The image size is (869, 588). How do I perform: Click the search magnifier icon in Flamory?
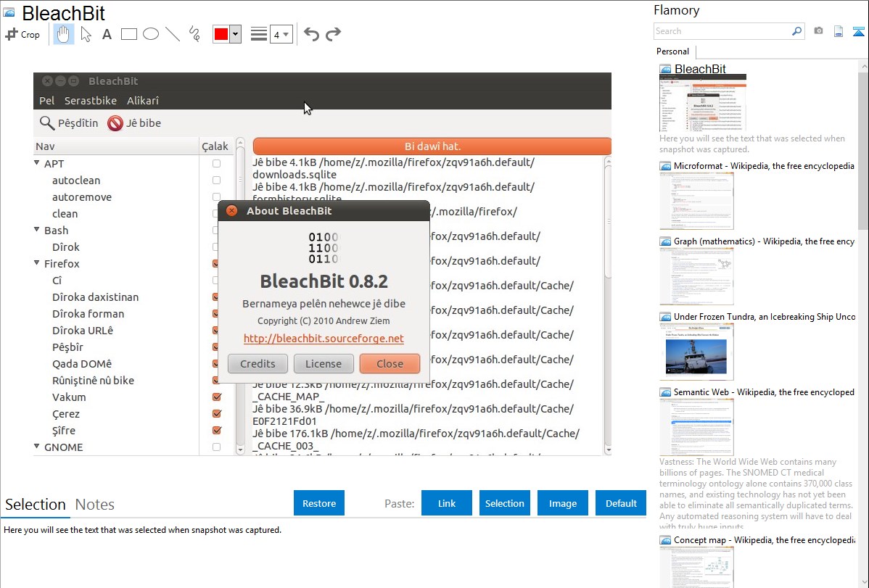click(796, 31)
